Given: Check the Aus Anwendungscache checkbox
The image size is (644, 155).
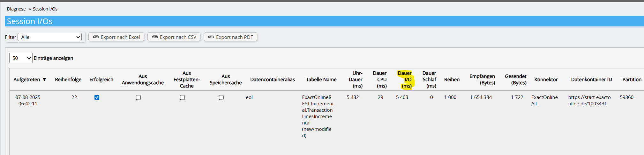Looking at the screenshot, I should pos(138,97).
